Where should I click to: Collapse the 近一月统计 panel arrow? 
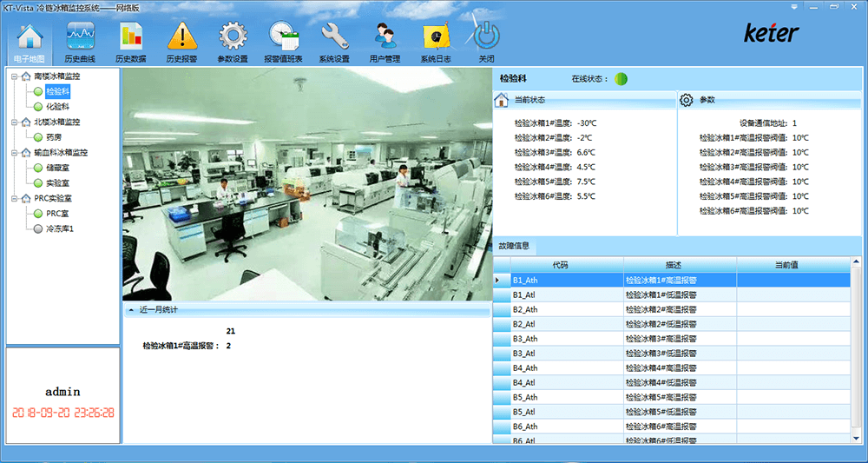click(131, 309)
